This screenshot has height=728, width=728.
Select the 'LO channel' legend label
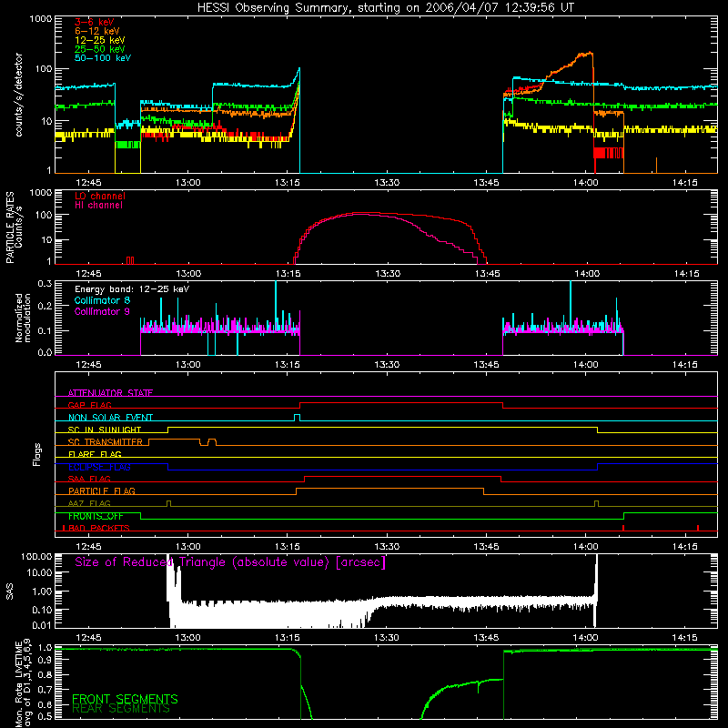(100, 196)
